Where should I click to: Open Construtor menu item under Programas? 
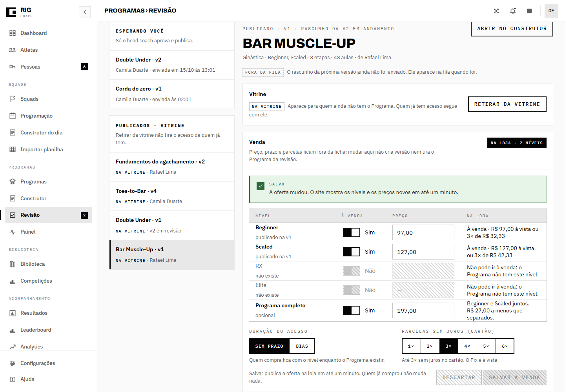48,198
